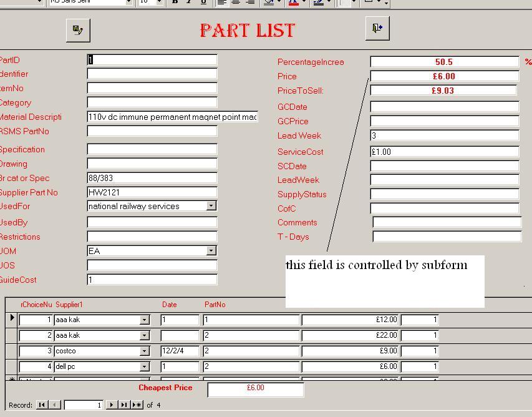The height and width of the screenshot is (417, 532).
Task: Click the £22.00 price cell in subform
Action: pyautogui.click(x=350, y=335)
